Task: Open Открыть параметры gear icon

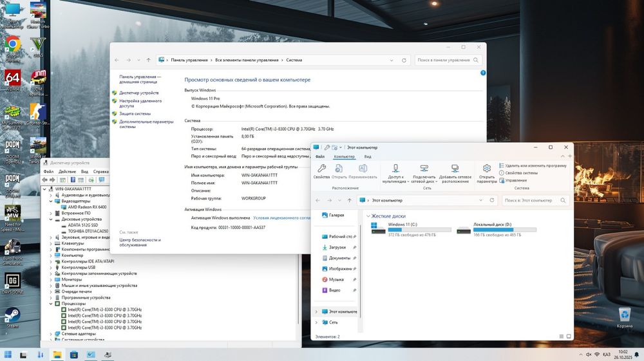Action: click(x=487, y=169)
